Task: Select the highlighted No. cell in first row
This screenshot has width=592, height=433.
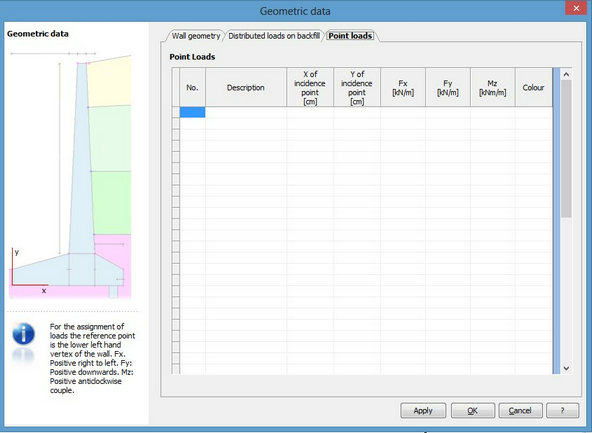Action: pos(193,112)
